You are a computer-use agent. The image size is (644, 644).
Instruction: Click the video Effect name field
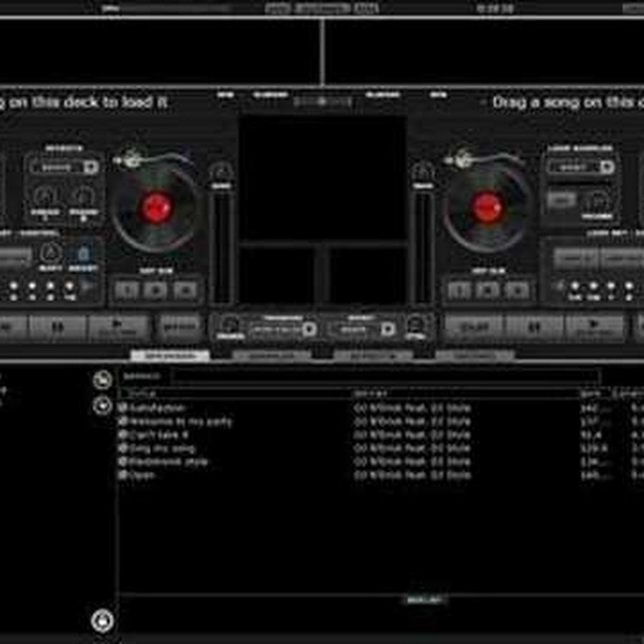click(x=354, y=329)
